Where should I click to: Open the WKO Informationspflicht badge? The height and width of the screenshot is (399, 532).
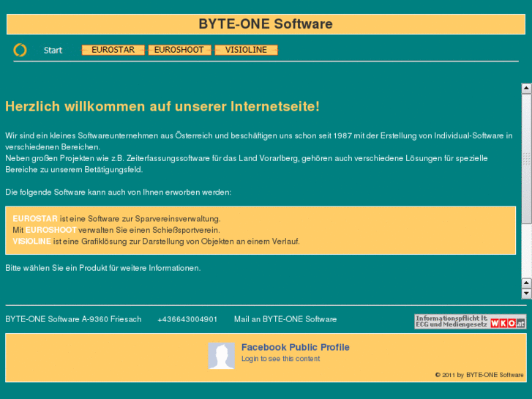coord(470,321)
